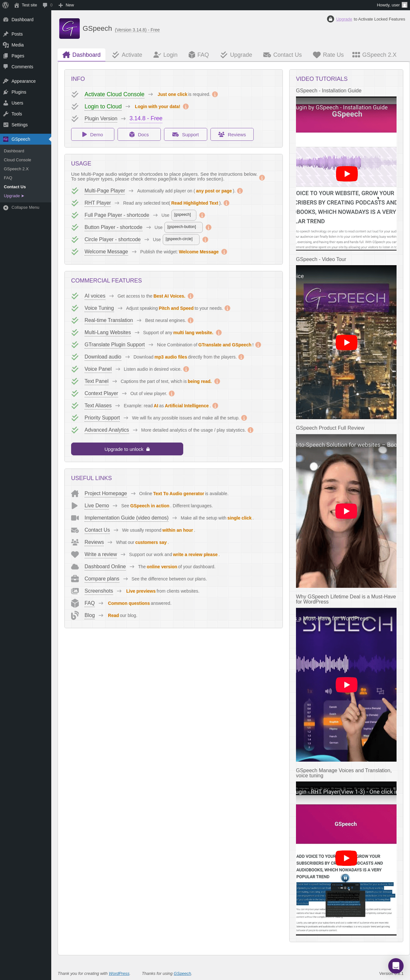
Task: Click the user avatar in admin bar
Action: (x=404, y=5)
